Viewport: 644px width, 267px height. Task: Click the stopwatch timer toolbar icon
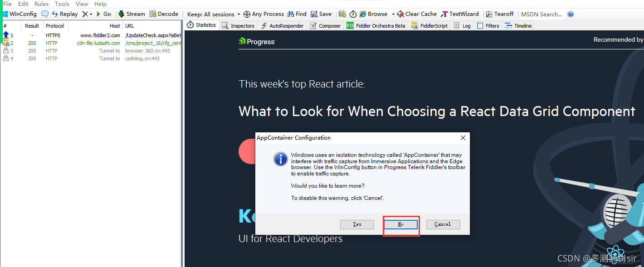pyautogui.click(x=353, y=14)
